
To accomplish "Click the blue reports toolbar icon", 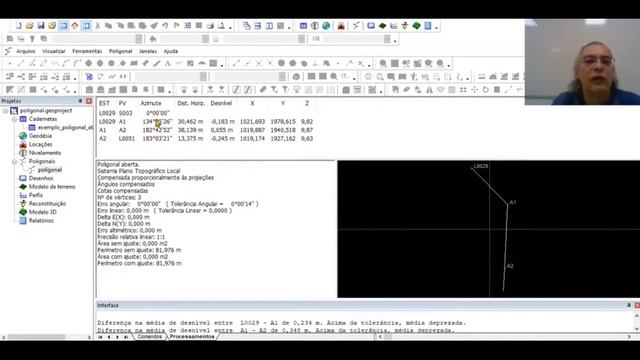I will 427,26.
